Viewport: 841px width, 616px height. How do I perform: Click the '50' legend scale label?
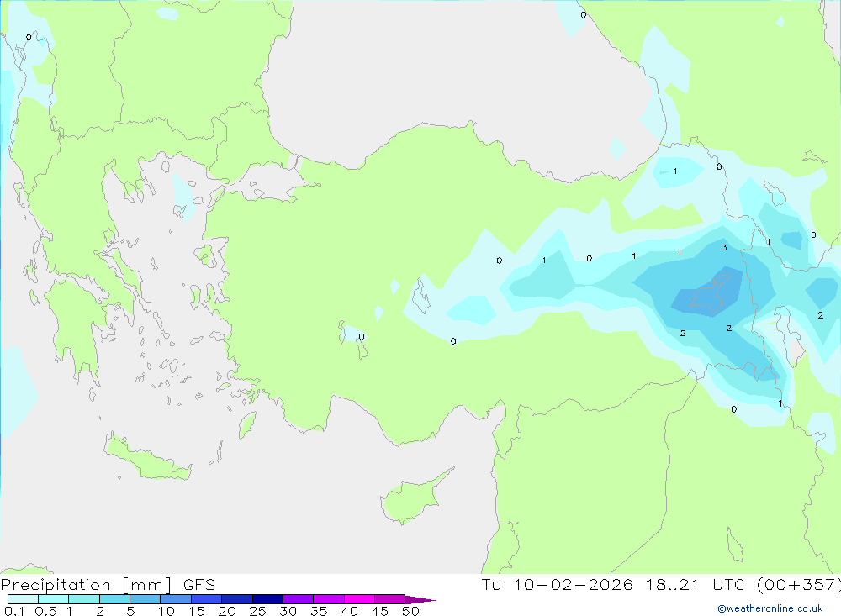coord(411,611)
